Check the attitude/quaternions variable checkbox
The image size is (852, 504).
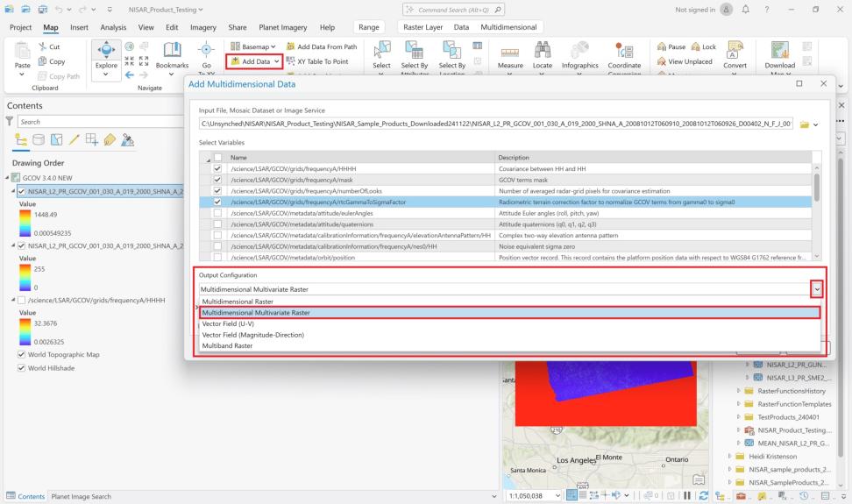[x=217, y=224]
